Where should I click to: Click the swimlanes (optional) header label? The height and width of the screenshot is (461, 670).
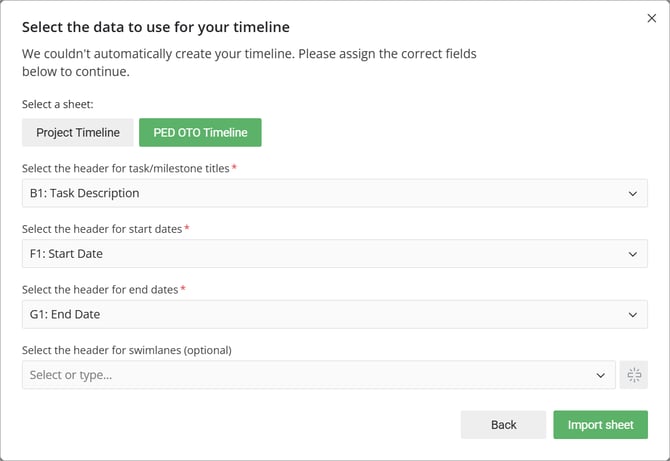(x=127, y=350)
